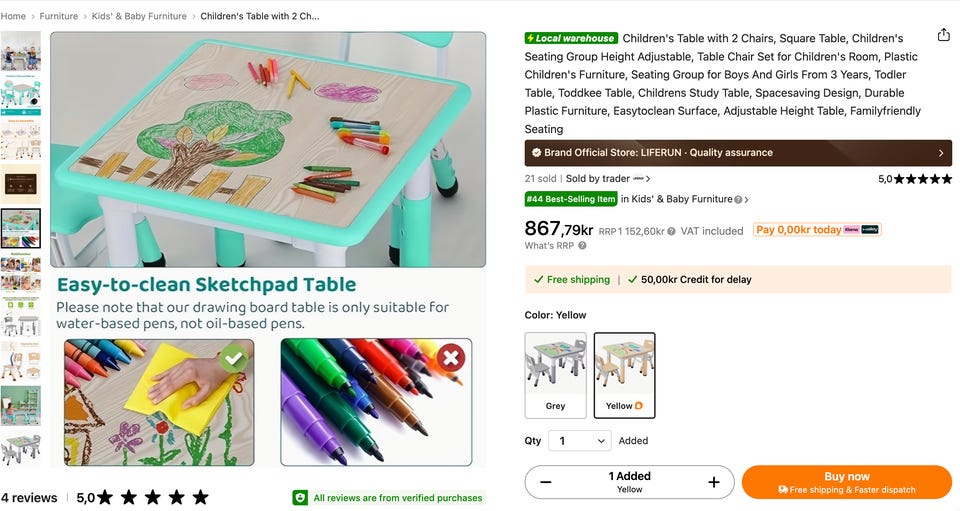Decrease quantity with the minus icon
The image size is (960, 511).
point(546,482)
